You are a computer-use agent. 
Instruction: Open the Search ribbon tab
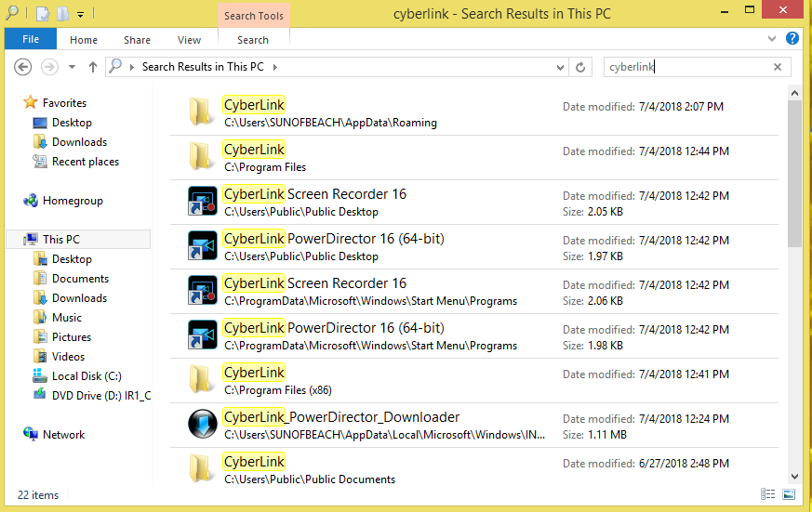coord(253,40)
